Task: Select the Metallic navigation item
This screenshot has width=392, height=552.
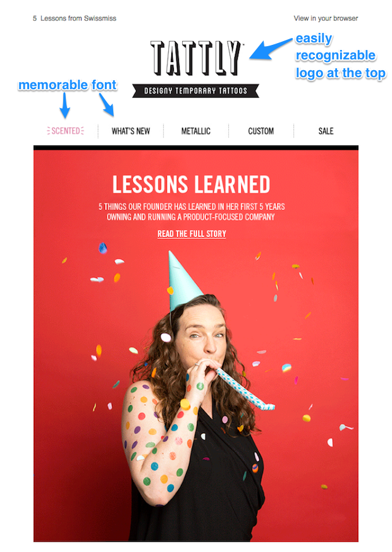Action: click(196, 131)
